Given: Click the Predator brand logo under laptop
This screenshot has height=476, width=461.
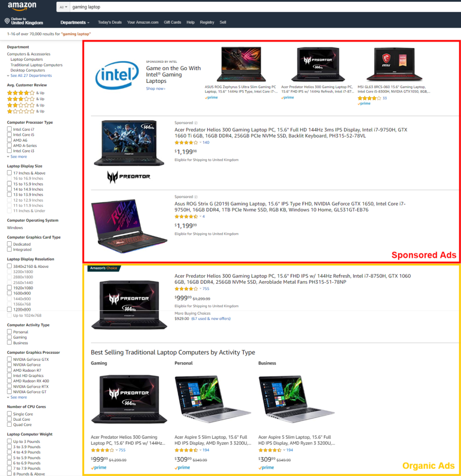Looking at the screenshot, I should click(x=129, y=177).
